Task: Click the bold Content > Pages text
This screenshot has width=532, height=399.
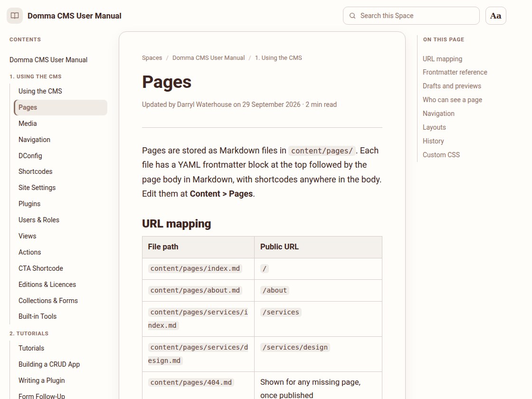Action: 221,194
